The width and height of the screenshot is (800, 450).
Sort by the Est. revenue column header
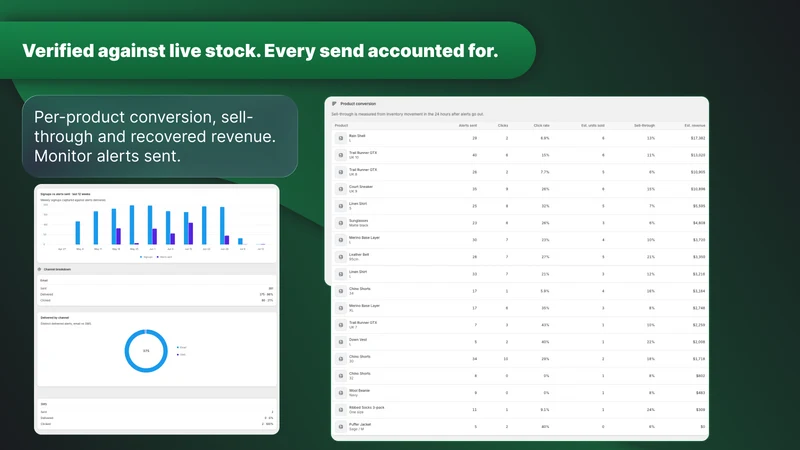(695, 126)
